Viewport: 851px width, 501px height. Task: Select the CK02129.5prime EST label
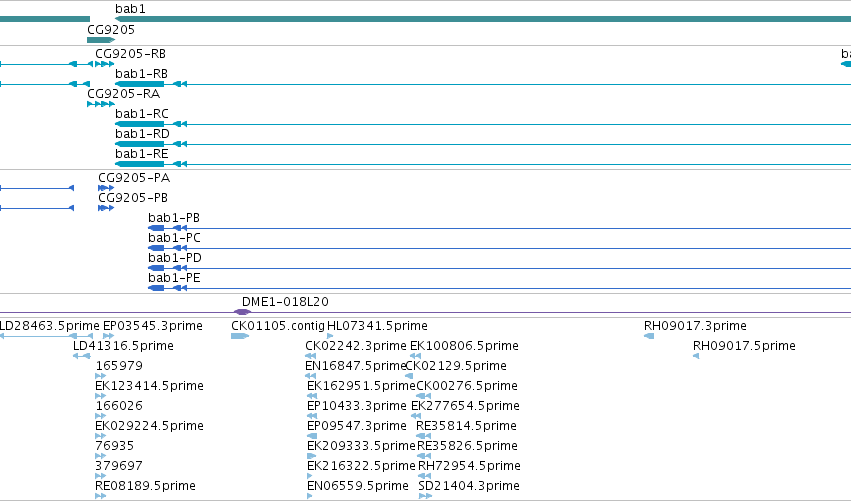coord(456,366)
